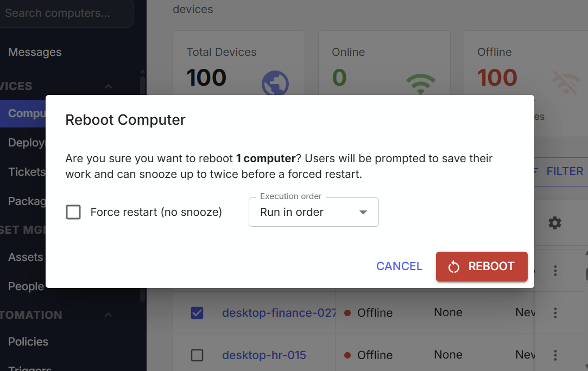Uncheck the desktop-finance-027 row checkbox
The width and height of the screenshot is (588, 371).
click(x=198, y=313)
